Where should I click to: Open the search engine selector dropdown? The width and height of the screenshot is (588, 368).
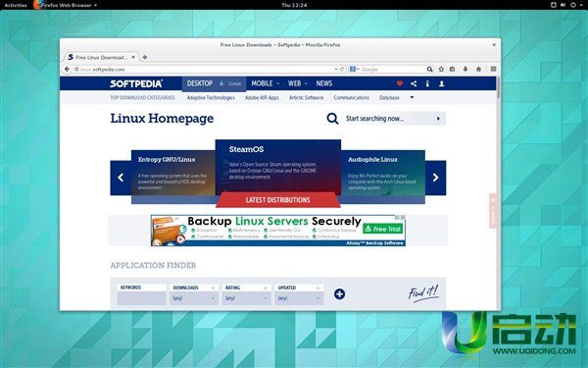click(x=355, y=69)
